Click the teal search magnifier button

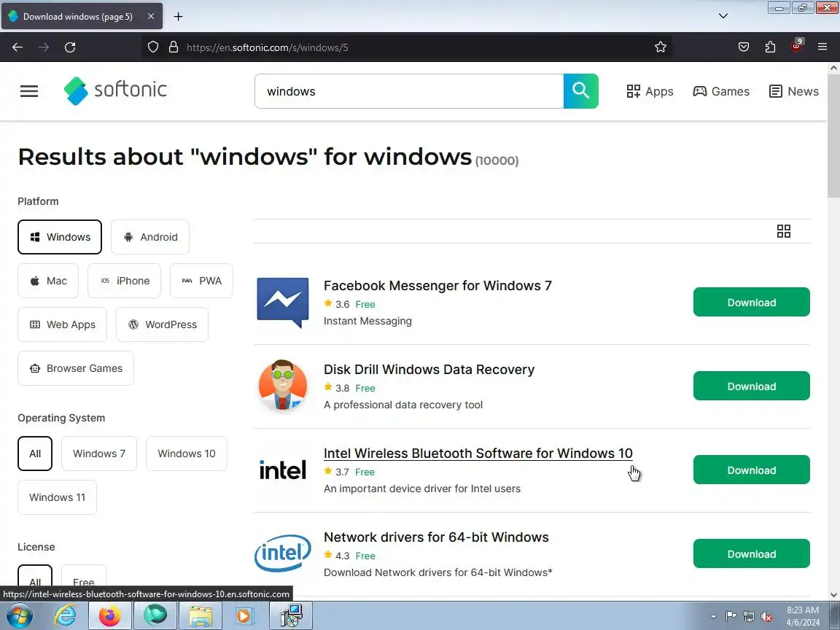[x=580, y=91]
